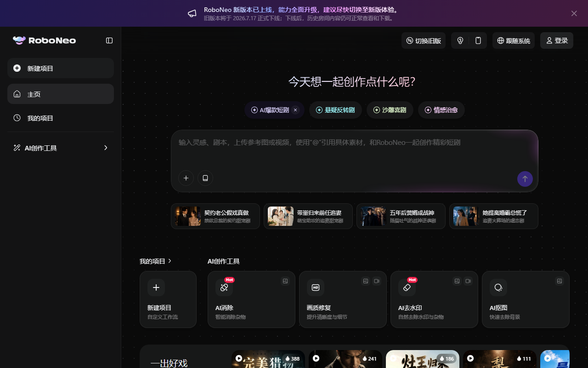Select the 情感治愈 chip

click(x=441, y=110)
